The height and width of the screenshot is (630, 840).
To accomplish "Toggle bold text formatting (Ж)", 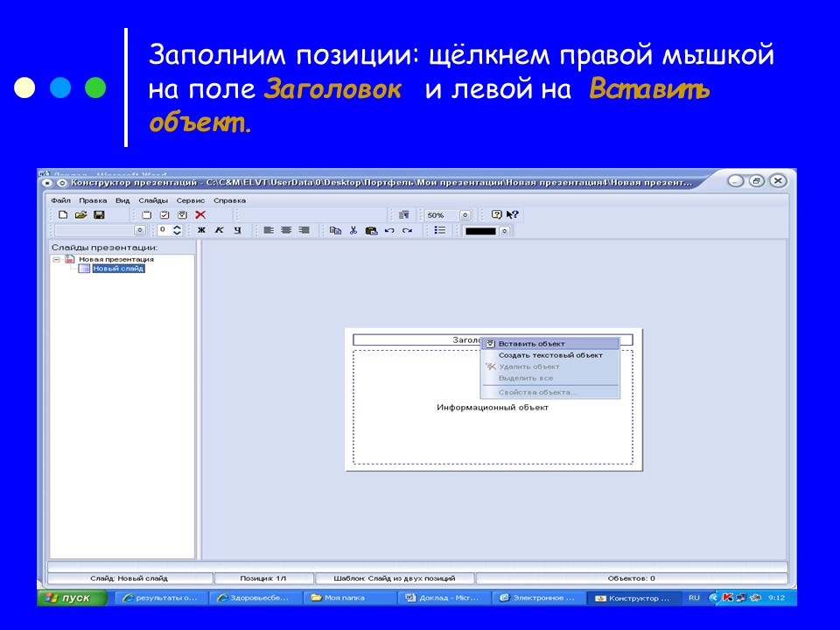I will pyautogui.click(x=202, y=230).
